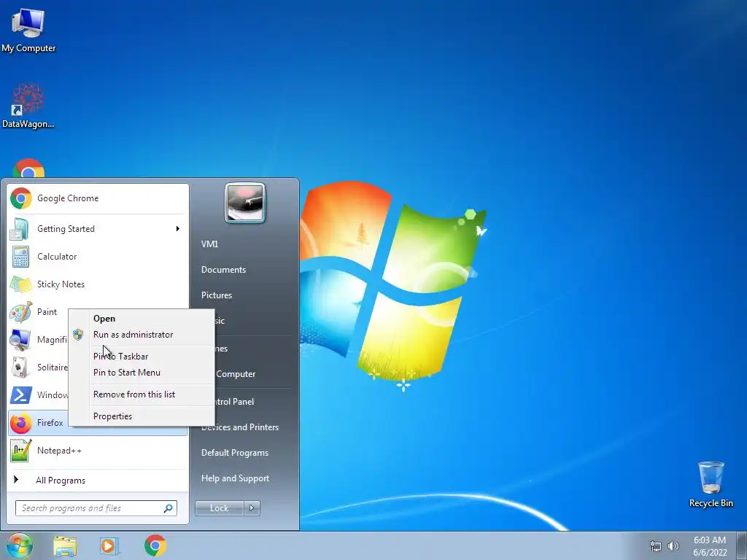Open Getting Started in Start menu
Viewport: 747px width, 560px height.
click(x=98, y=228)
